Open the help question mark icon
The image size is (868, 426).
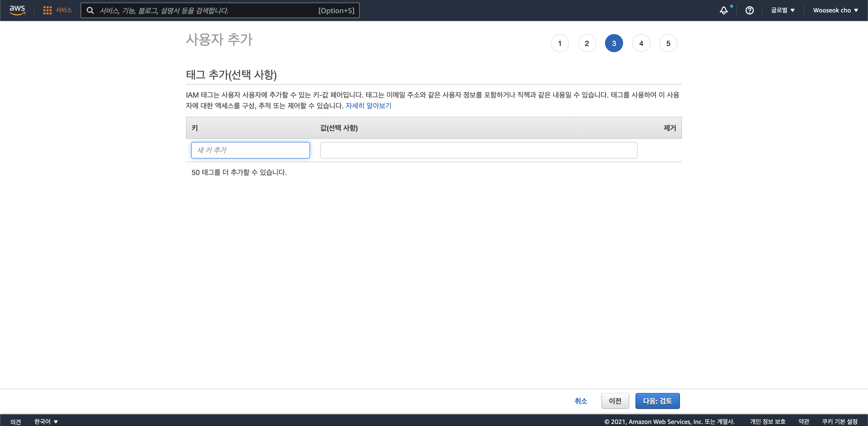coord(749,10)
